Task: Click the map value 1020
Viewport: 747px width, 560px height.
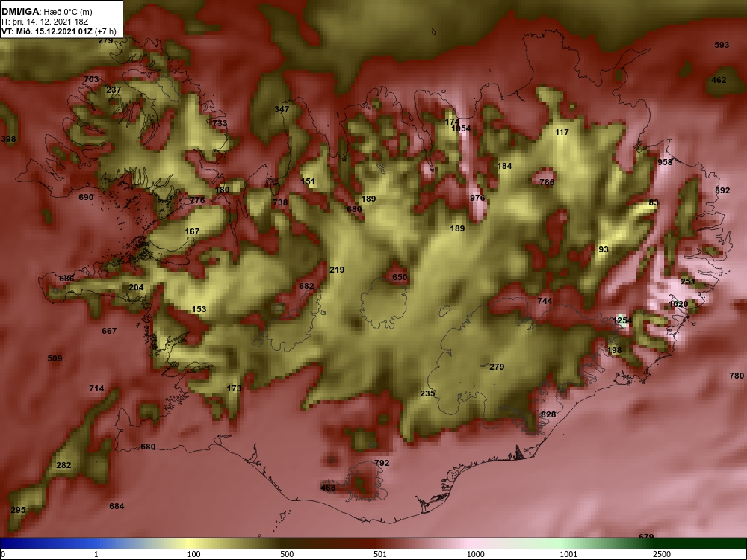Action: point(678,305)
